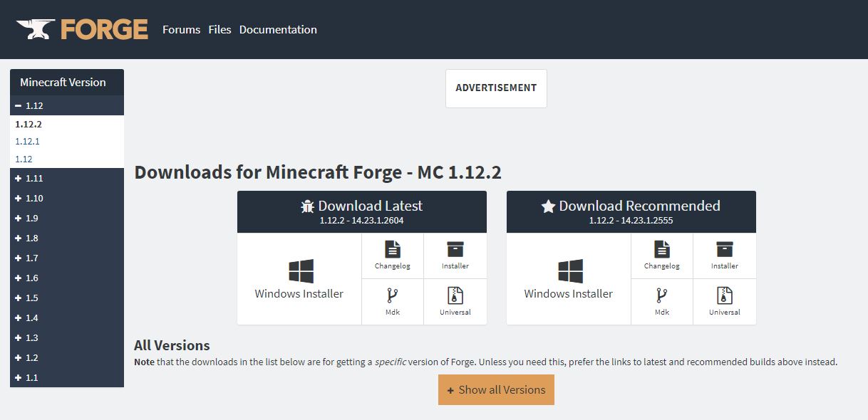
Task: Open the Documentation menu item
Action: pos(278,29)
